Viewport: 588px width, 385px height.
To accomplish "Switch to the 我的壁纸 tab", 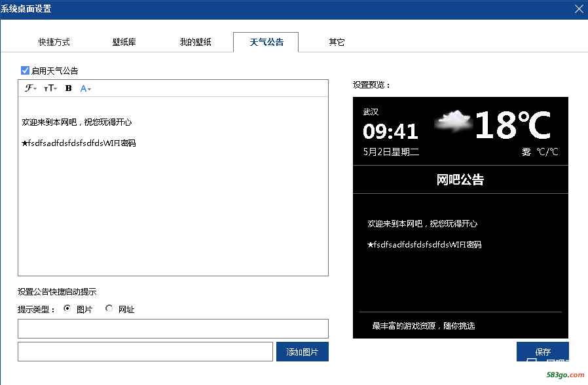I will coord(195,42).
